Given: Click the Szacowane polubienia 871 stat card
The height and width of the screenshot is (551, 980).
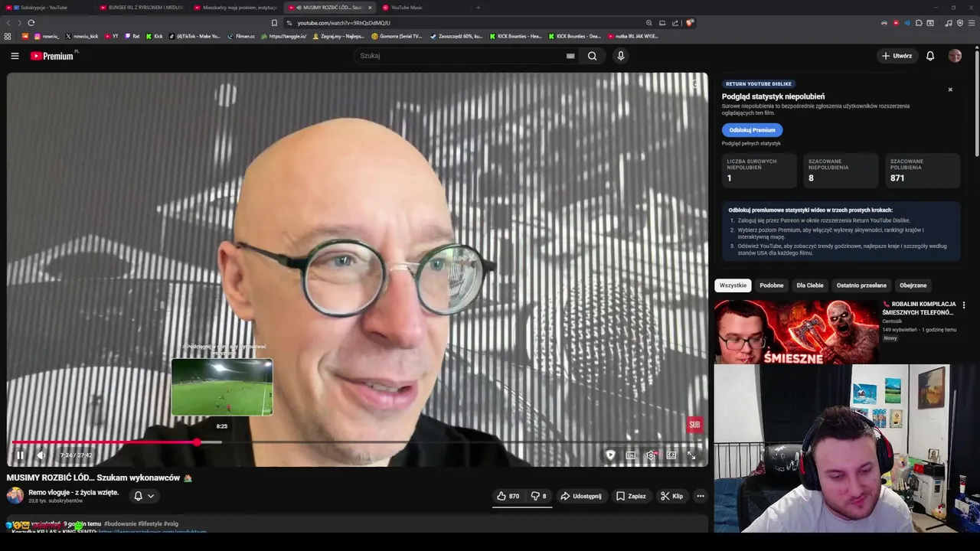Looking at the screenshot, I should pos(923,171).
